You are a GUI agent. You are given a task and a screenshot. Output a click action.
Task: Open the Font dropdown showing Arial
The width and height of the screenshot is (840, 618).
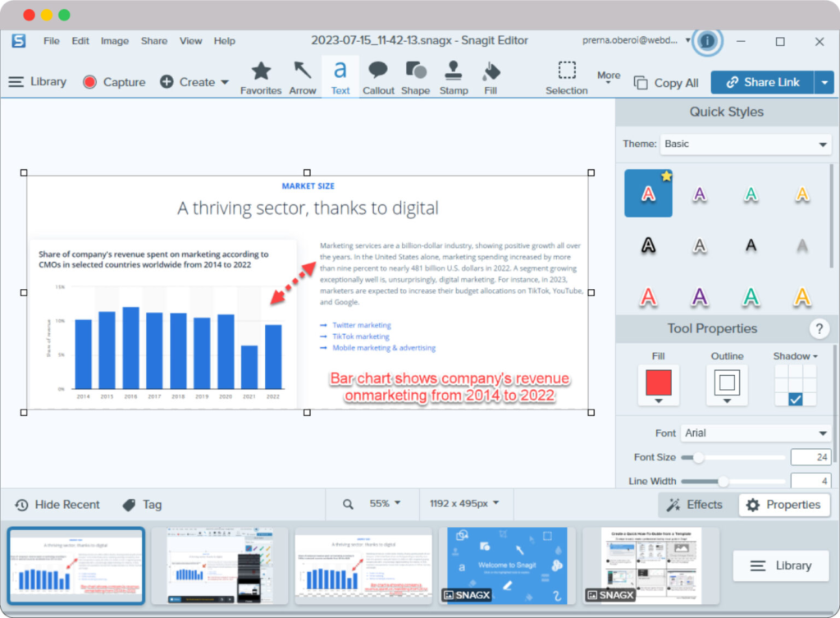755,433
